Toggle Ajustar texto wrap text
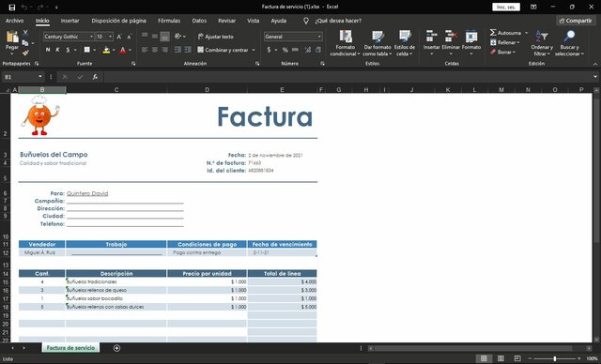This screenshot has height=364, width=601. click(x=215, y=37)
